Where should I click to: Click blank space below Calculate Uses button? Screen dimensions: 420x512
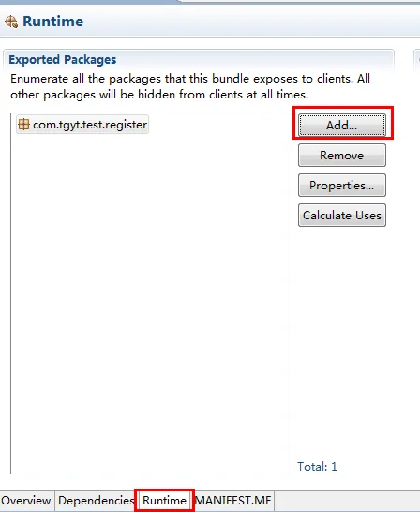coord(342,339)
